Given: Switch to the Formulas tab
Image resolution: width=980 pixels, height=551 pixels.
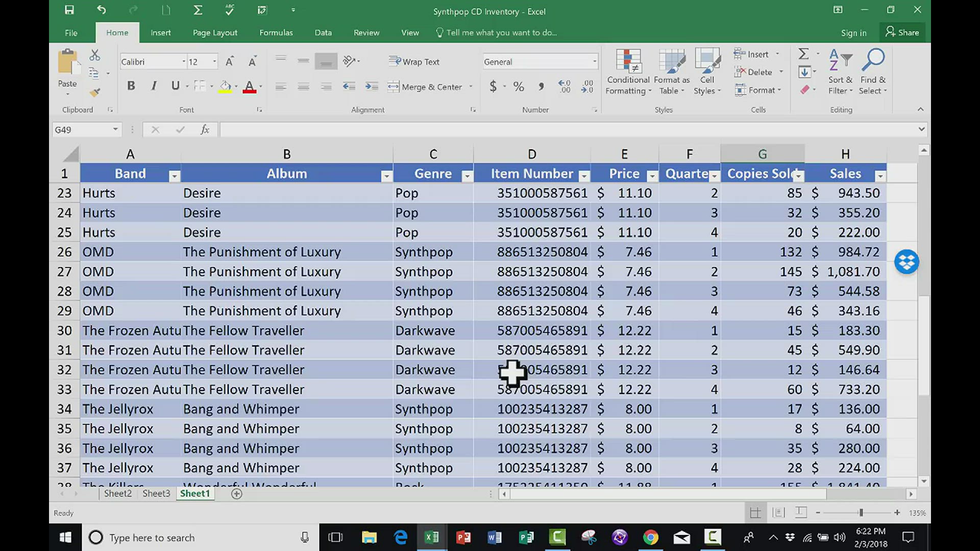Looking at the screenshot, I should click(x=276, y=33).
